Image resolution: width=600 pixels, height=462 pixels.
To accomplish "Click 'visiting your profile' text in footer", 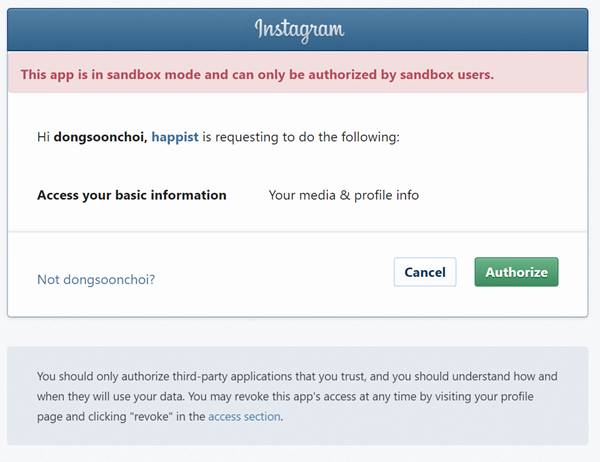I will click(485, 396).
